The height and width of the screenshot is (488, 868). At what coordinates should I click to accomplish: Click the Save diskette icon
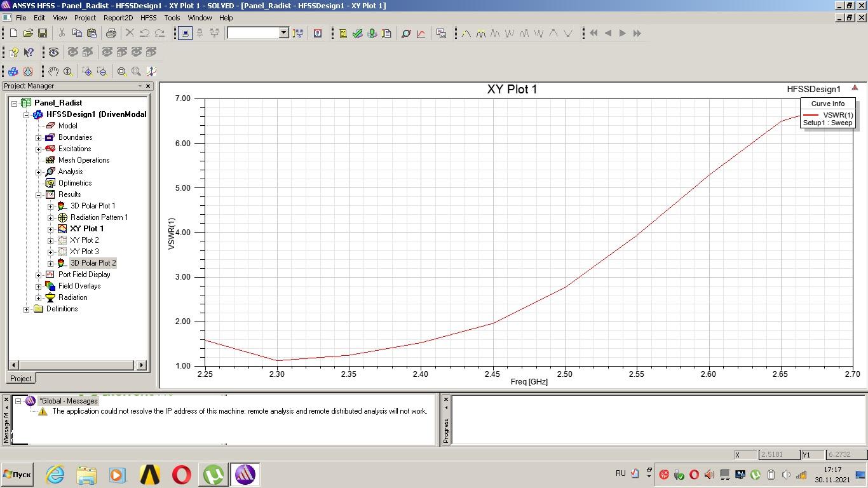[43, 33]
